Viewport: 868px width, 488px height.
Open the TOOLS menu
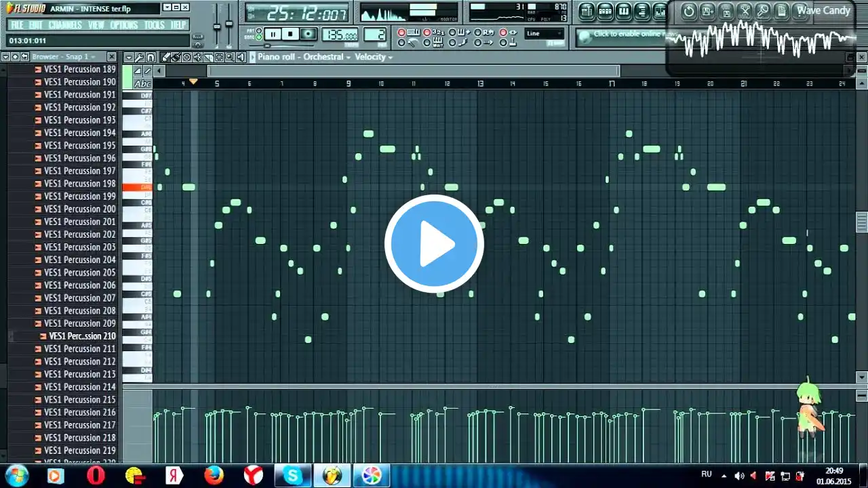pos(155,25)
